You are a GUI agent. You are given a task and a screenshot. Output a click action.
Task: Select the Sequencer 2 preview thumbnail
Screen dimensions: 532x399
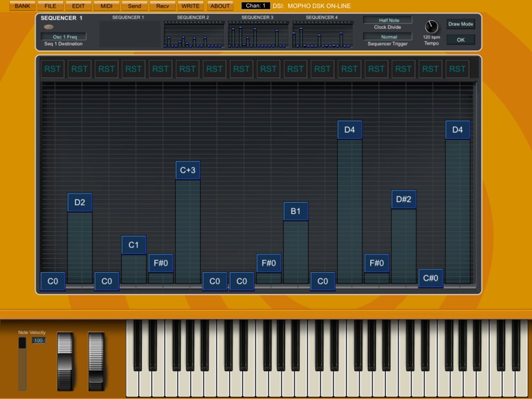coord(194,34)
